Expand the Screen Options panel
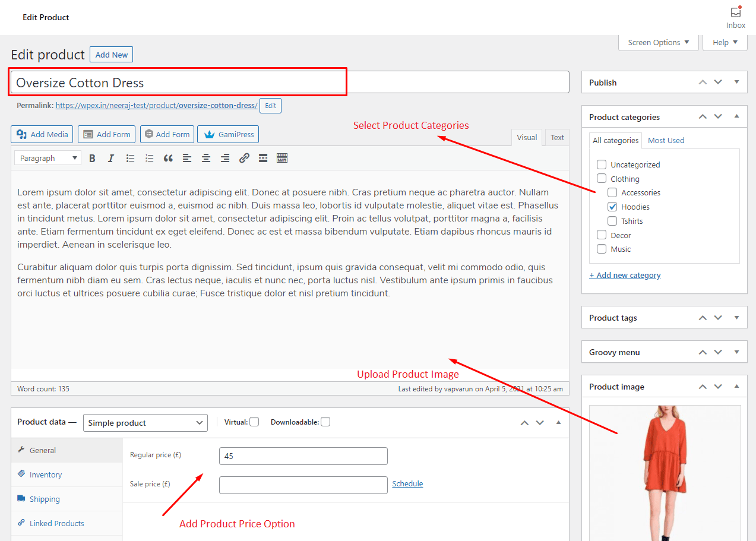 tap(658, 42)
